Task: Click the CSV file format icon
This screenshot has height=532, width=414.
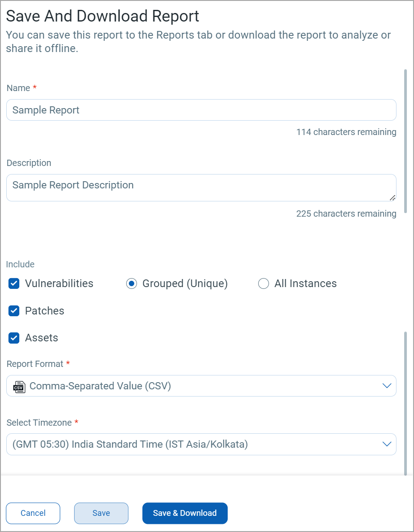Action: coord(19,386)
